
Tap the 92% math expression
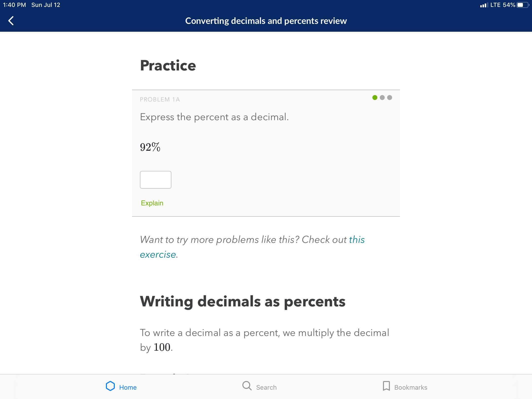pyautogui.click(x=150, y=147)
